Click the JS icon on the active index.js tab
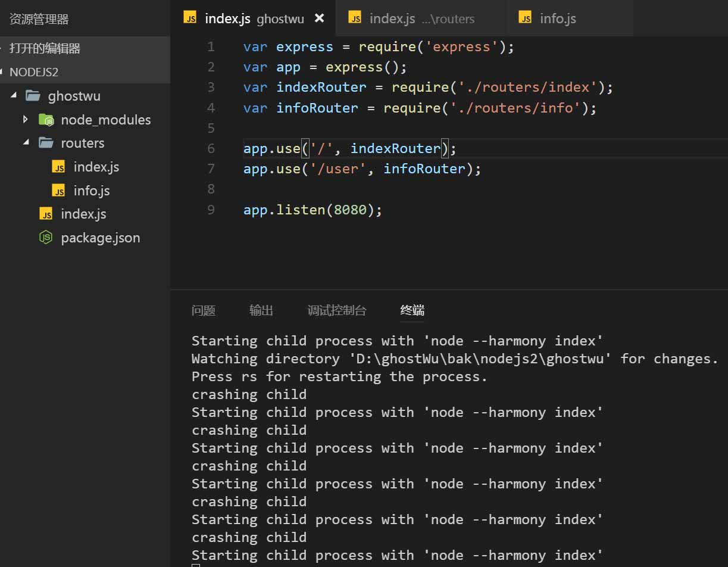 coord(190,18)
